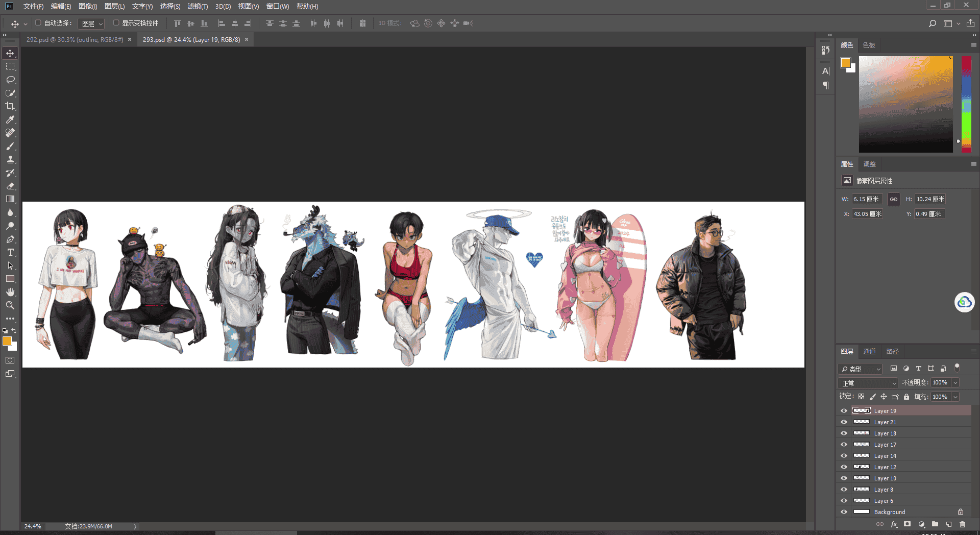Select the Gradient tool
980x535 pixels.
(x=10, y=199)
